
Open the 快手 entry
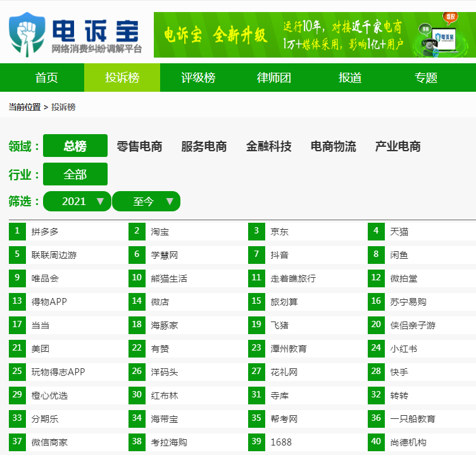[399, 372]
